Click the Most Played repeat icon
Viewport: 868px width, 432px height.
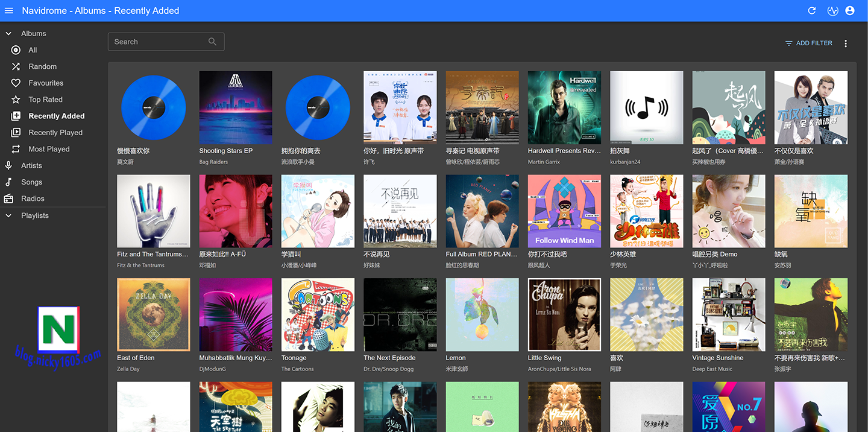[16, 149]
